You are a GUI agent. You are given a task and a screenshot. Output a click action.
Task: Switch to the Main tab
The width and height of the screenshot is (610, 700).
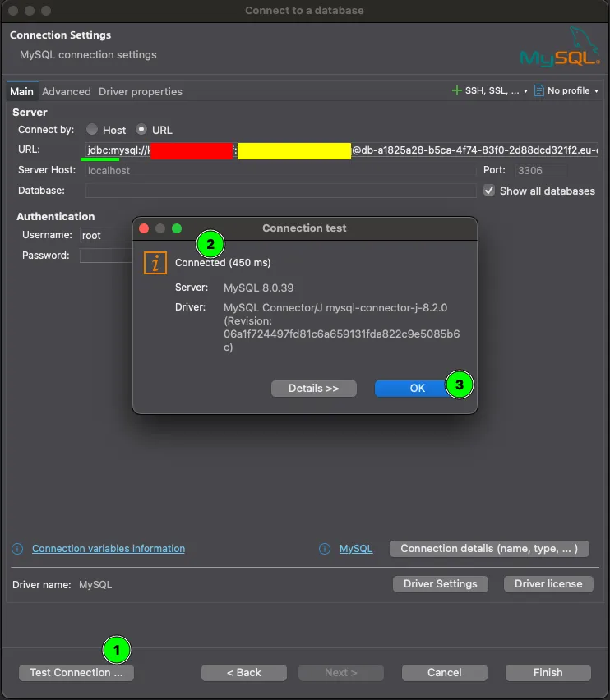pyautogui.click(x=21, y=91)
